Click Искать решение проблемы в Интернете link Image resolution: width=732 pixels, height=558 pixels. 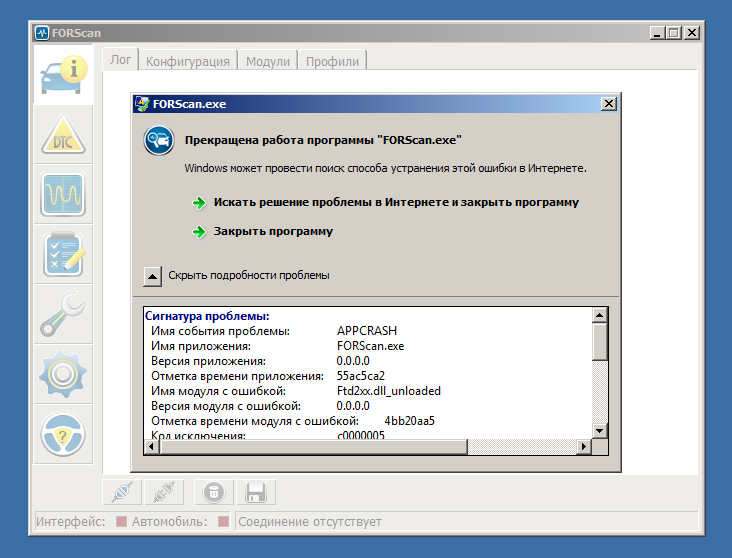click(396, 202)
